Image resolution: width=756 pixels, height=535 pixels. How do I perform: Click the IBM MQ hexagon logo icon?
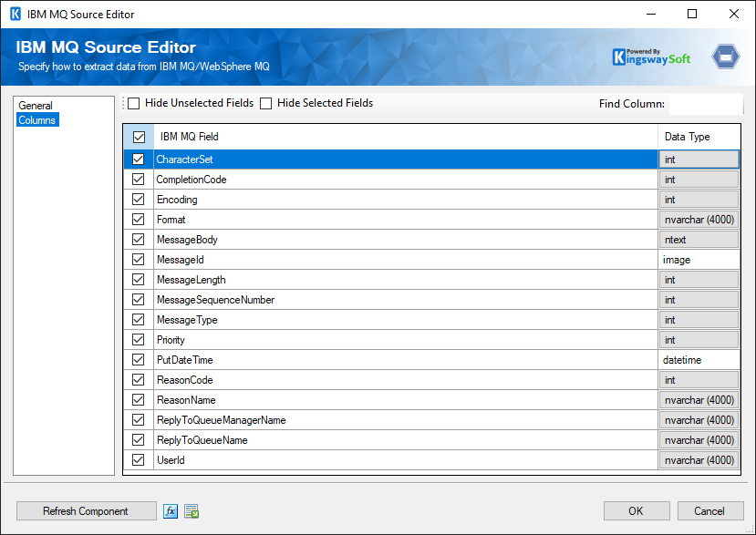coord(726,57)
